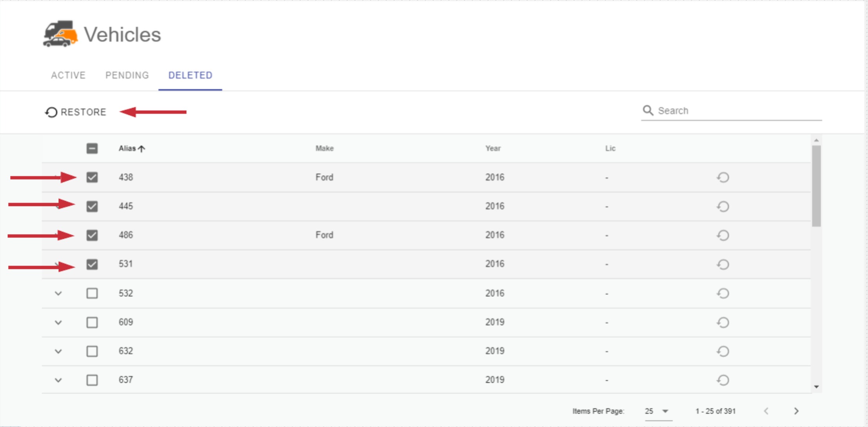This screenshot has width=868, height=427.
Task: Click the Vehicles logo icon
Action: 60,34
